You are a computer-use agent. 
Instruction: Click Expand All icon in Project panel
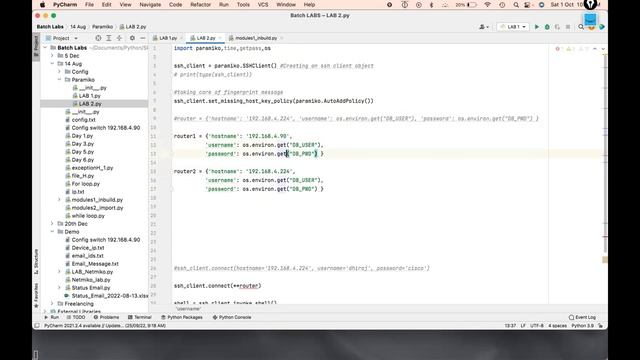pyautogui.click(x=109, y=38)
